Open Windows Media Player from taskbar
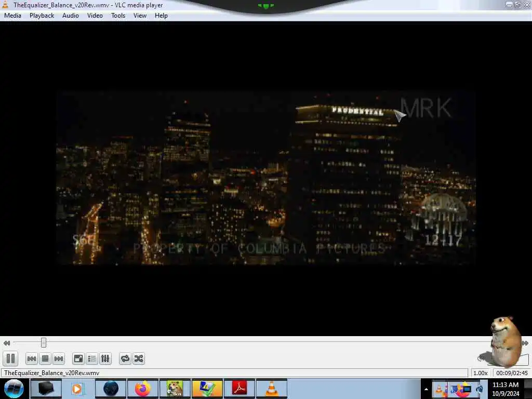Image resolution: width=532 pixels, height=399 pixels. point(78,389)
